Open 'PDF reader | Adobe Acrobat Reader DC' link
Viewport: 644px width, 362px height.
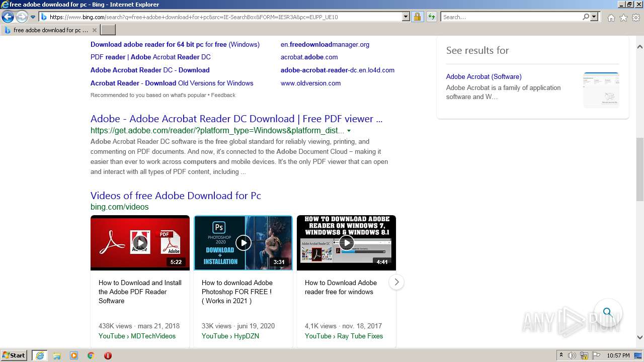coord(150,57)
